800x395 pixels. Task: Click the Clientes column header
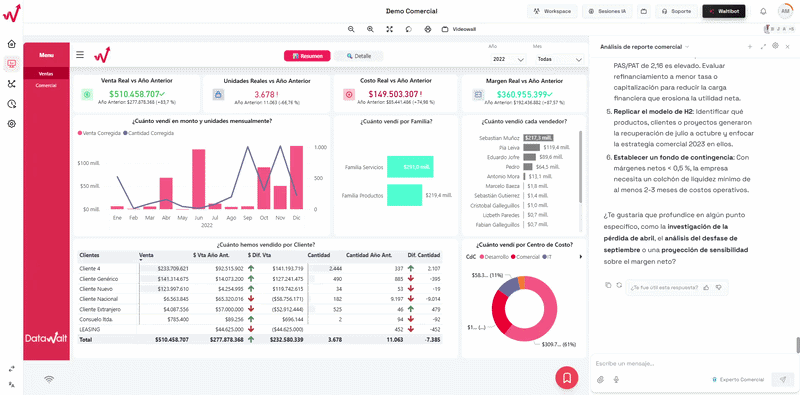89,255
